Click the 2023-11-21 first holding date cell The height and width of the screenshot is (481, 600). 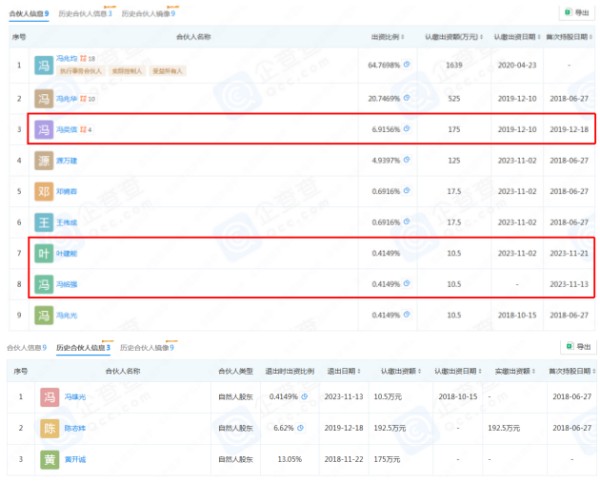coord(569,253)
